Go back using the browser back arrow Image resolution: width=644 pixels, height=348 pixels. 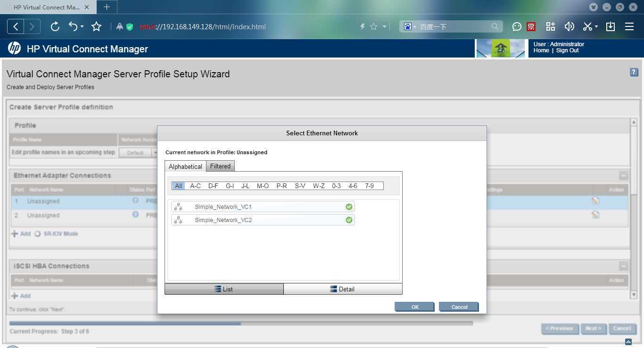click(x=16, y=27)
